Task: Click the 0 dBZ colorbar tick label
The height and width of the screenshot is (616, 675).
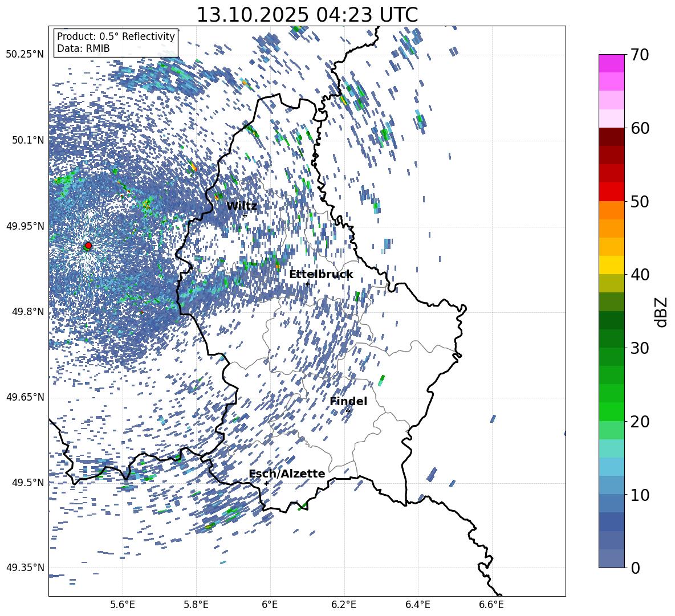Action: (635, 568)
